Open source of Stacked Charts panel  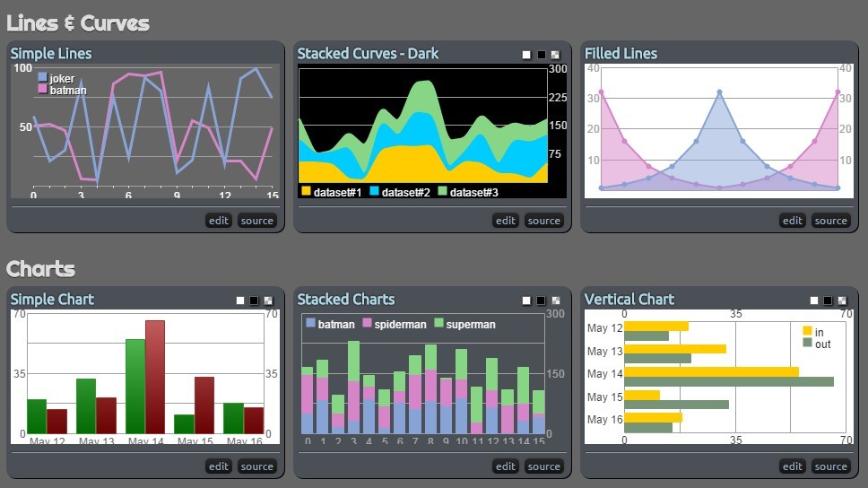coord(543,466)
